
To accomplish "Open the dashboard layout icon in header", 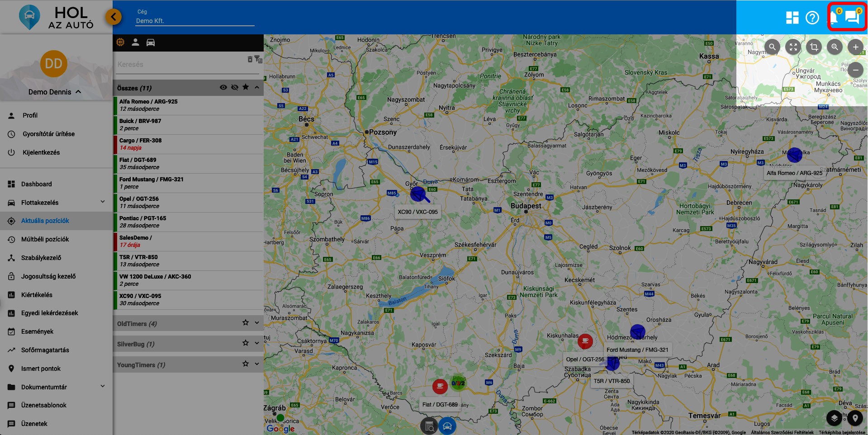I will coord(792,18).
